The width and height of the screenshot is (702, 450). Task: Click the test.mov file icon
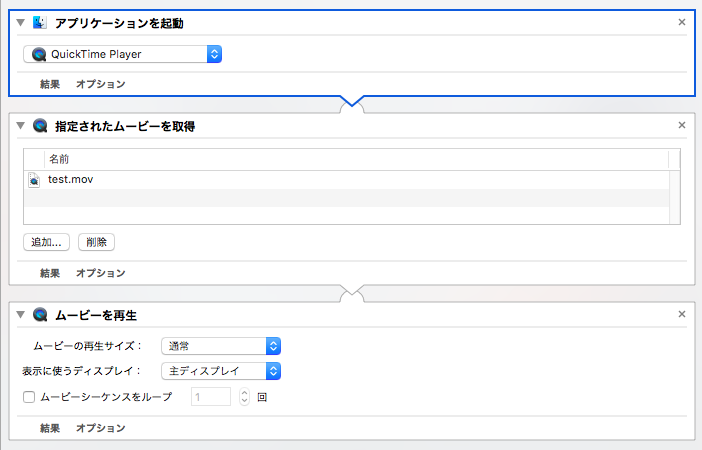click(x=34, y=180)
